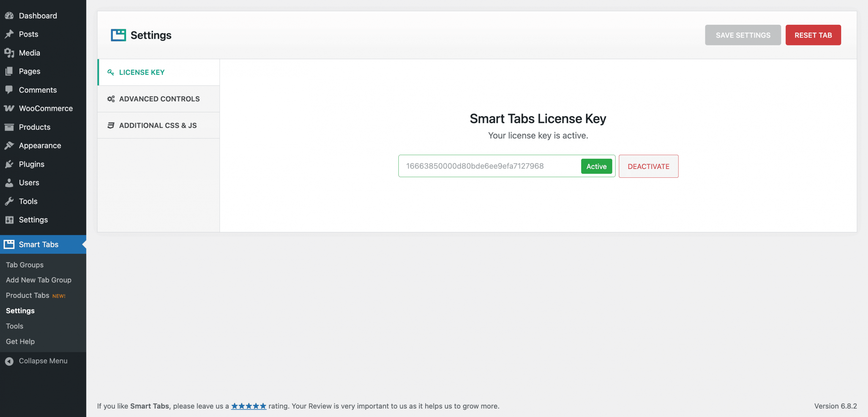The width and height of the screenshot is (868, 417).
Task: Click the Deactivate license button
Action: 648,166
